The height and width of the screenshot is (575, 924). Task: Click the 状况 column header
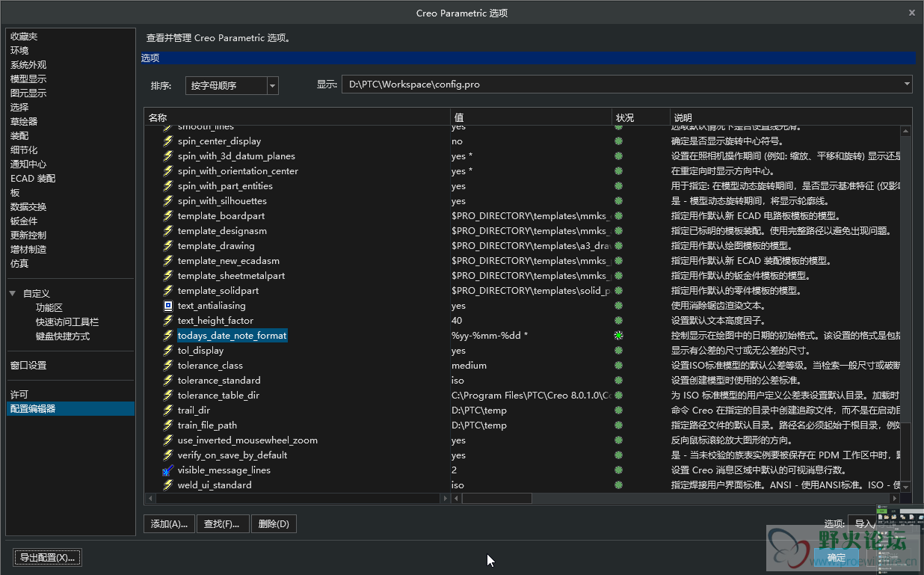pyautogui.click(x=641, y=117)
